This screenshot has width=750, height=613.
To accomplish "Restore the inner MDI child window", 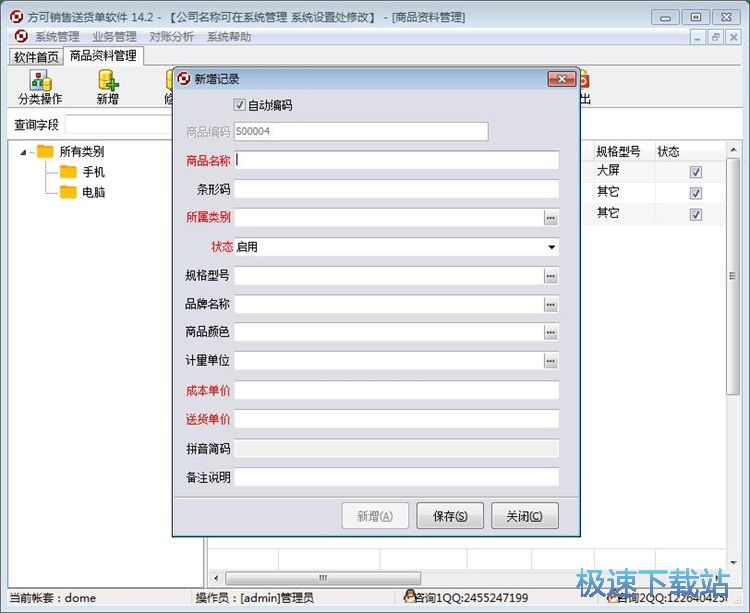I will click(x=715, y=37).
